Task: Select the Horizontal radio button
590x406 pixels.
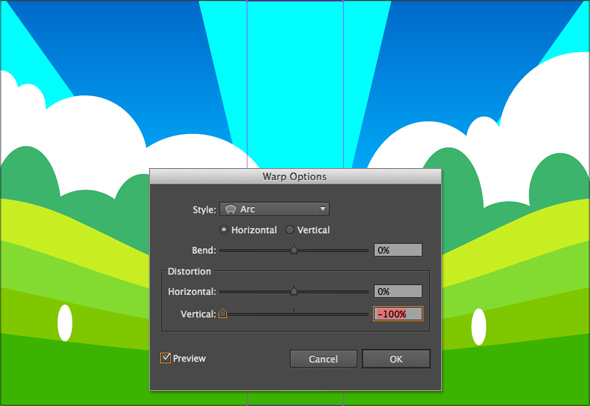Action: pyautogui.click(x=224, y=230)
